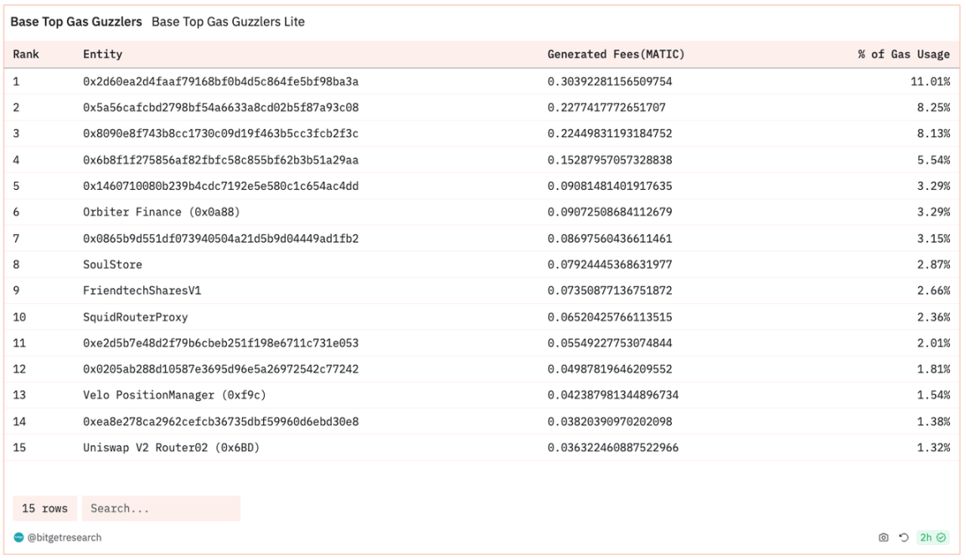Click the 8.25% gas usage cell
The image size is (965, 560).
coord(934,108)
